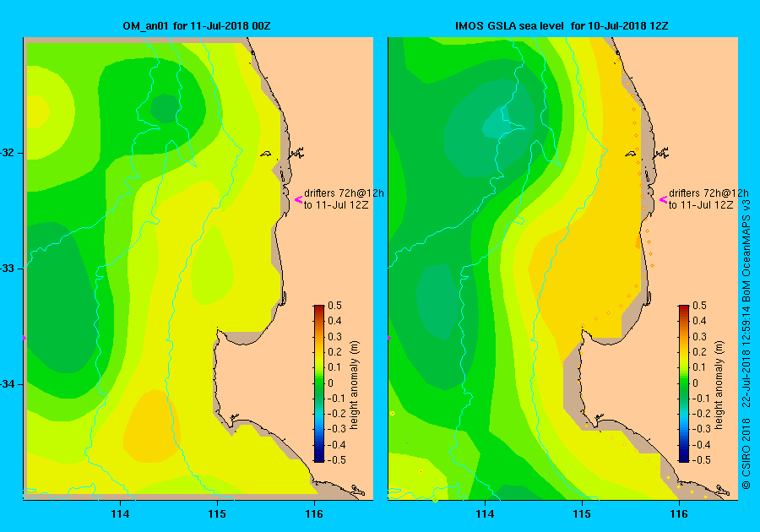Image resolution: width=760 pixels, height=532 pixels.
Task: Click the -32 latitude label
Action: (8, 153)
